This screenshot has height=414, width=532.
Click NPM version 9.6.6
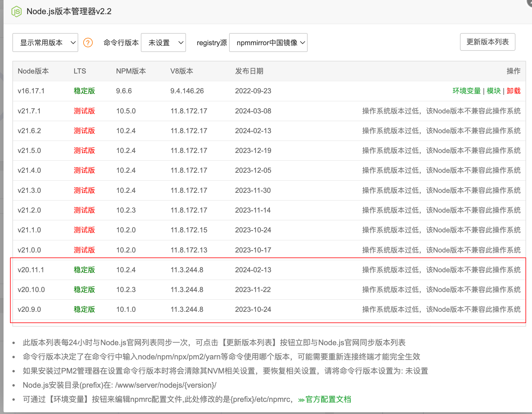coord(124,91)
